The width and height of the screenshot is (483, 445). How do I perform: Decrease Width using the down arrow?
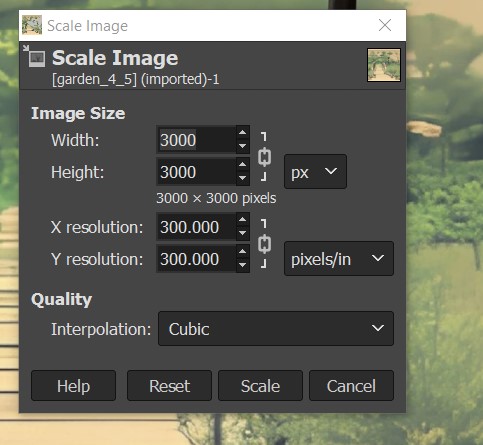click(243, 146)
